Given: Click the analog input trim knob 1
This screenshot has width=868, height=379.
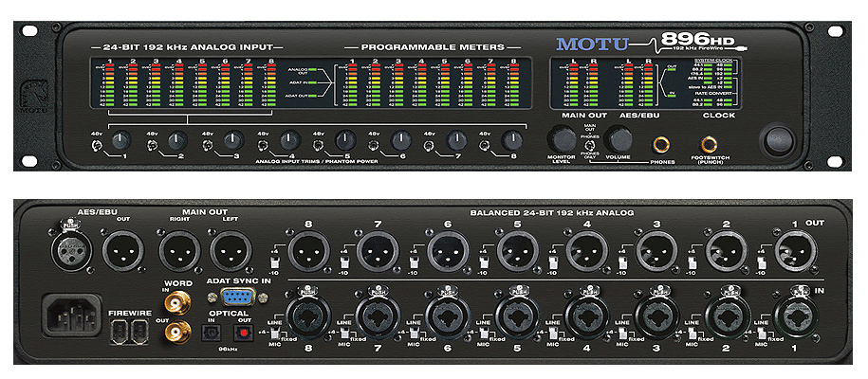Looking at the screenshot, I should point(121,140).
